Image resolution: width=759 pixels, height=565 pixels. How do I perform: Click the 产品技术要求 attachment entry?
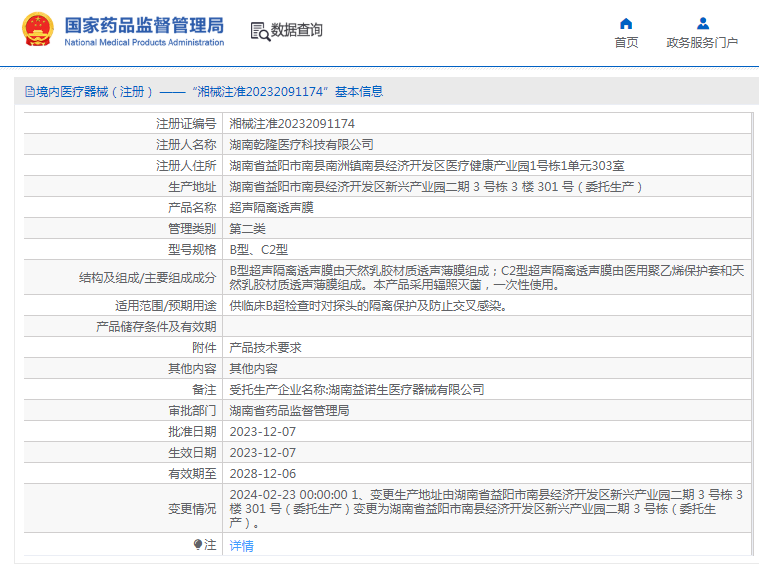pos(265,348)
